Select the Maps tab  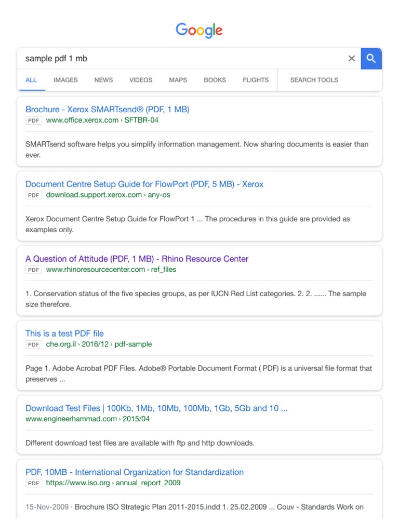coord(178,80)
